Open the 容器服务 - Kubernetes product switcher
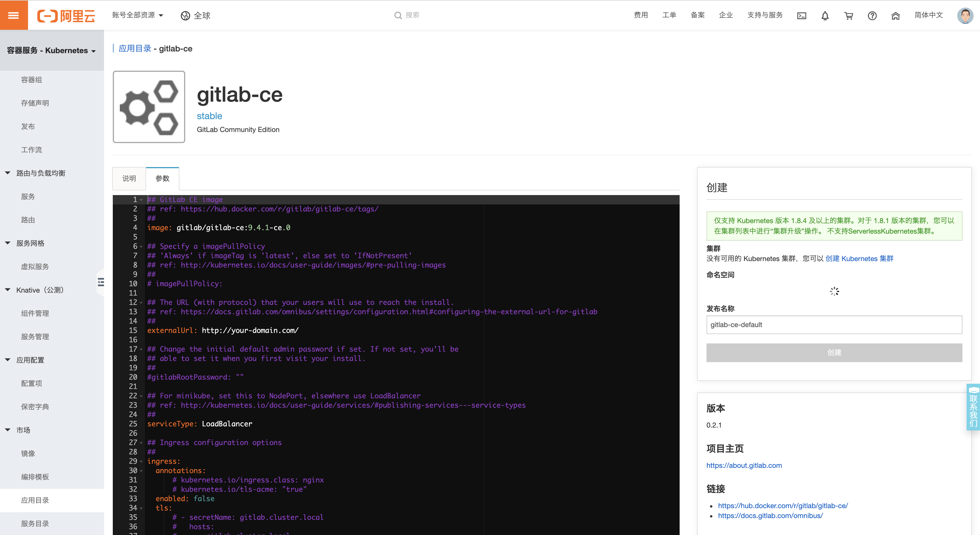Image resolution: width=980 pixels, height=535 pixels. click(x=51, y=50)
